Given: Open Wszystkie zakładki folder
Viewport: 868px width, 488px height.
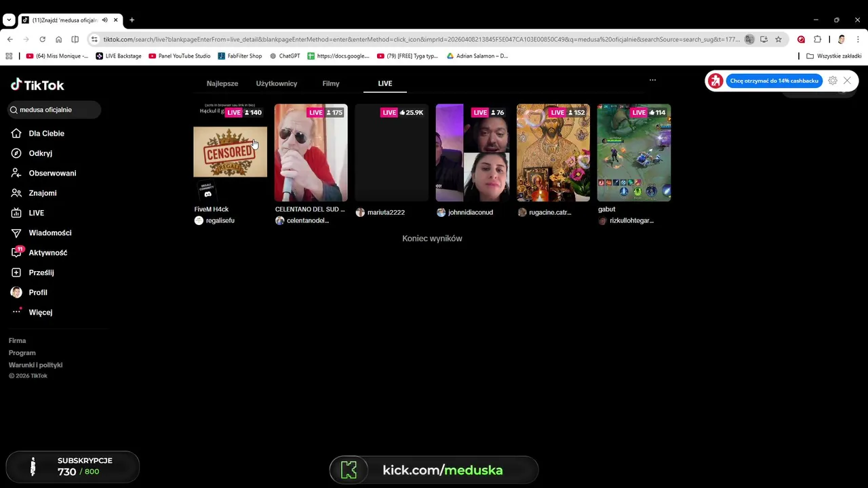Looking at the screenshot, I should click(x=833, y=56).
